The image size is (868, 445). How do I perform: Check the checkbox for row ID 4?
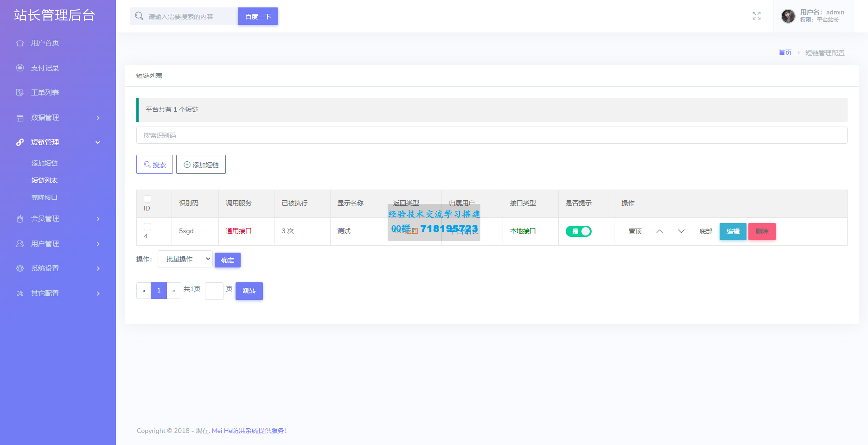[x=147, y=227]
